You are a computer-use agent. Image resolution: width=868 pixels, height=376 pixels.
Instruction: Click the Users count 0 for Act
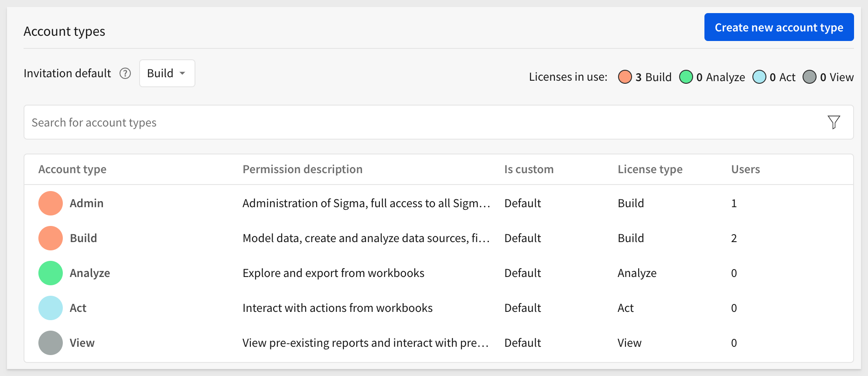[734, 308]
